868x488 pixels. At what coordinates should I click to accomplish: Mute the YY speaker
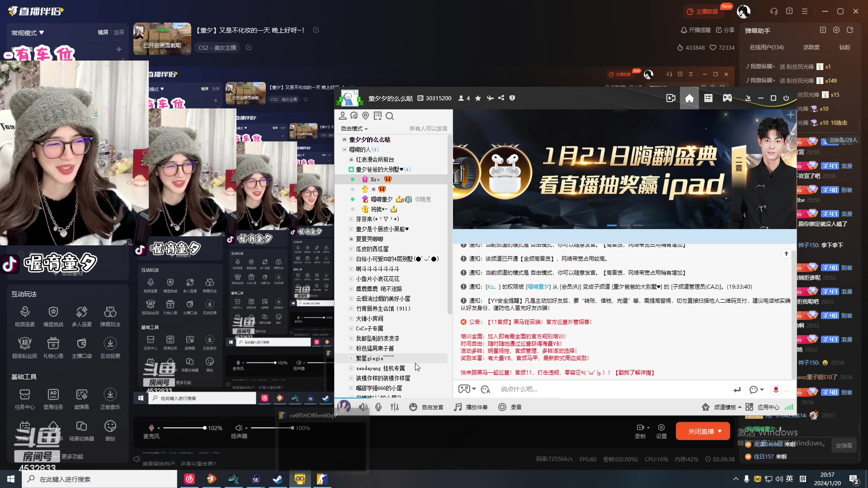click(363, 407)
